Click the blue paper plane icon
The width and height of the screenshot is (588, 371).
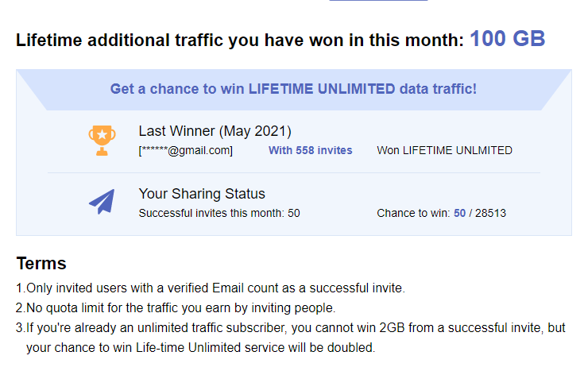click(x=102, y=202)
